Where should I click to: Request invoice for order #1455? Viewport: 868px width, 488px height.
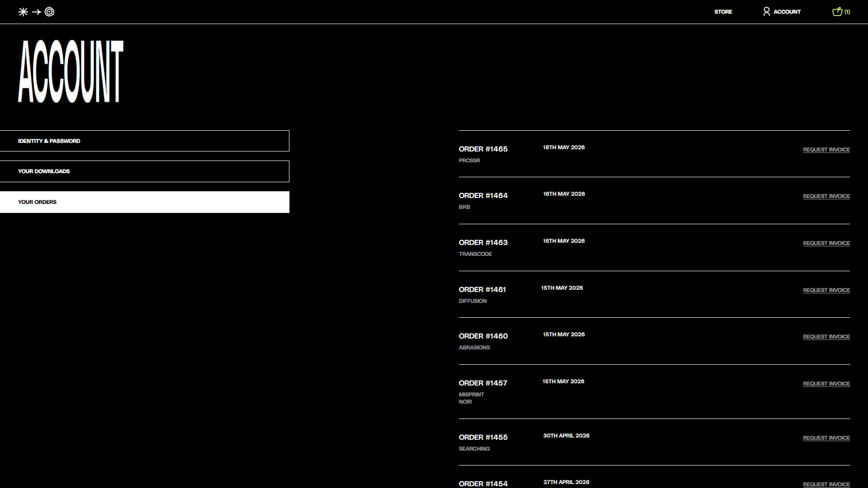coord(826,438)
